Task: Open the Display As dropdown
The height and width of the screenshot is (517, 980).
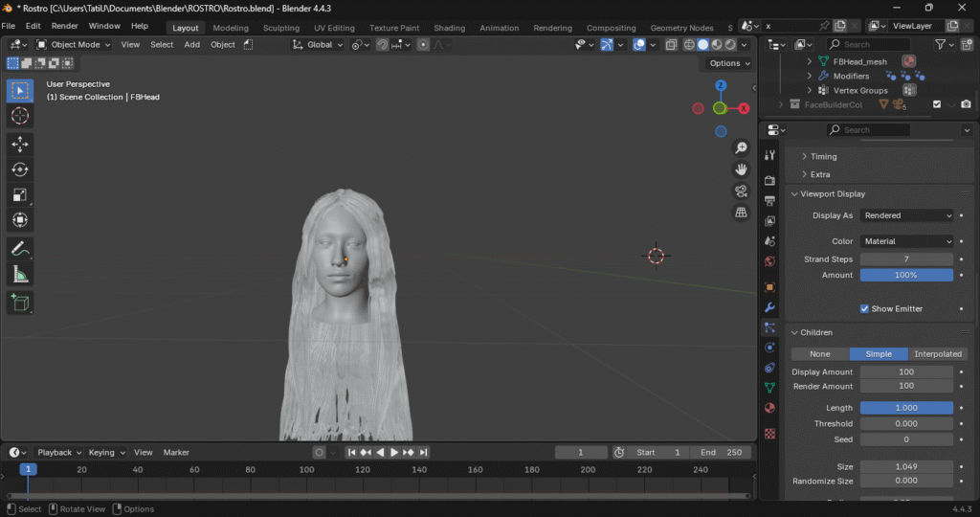Action: click(x=906, y=215)
